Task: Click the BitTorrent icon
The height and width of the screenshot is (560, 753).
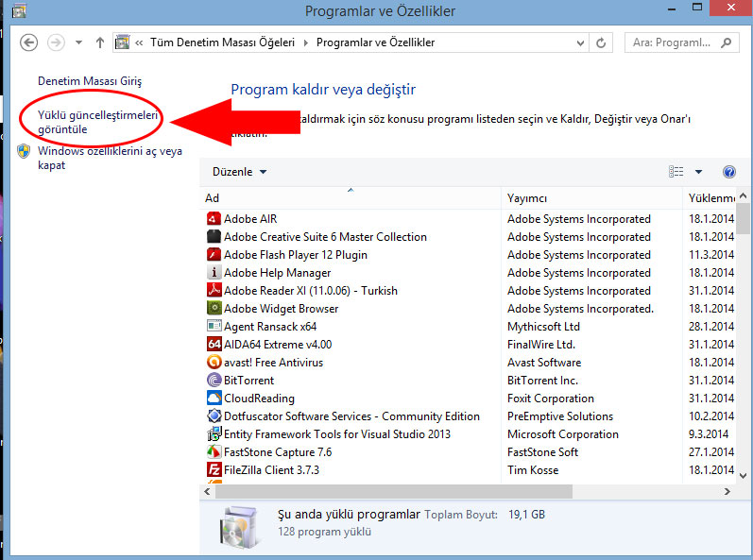Action: pyautogui.click(x=214, y=380)
